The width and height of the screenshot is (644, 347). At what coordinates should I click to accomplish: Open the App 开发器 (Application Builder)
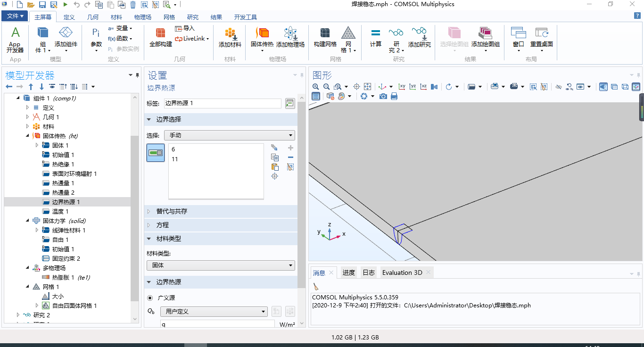point(15,39)
